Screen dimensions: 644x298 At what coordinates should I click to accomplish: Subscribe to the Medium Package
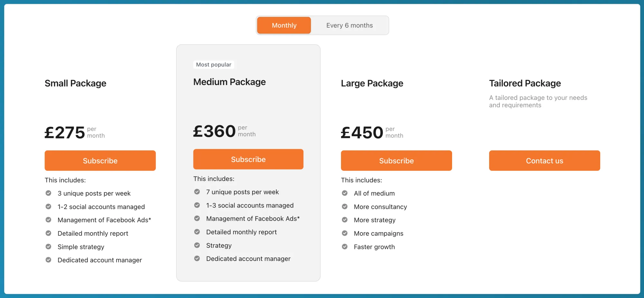[248, 159]
